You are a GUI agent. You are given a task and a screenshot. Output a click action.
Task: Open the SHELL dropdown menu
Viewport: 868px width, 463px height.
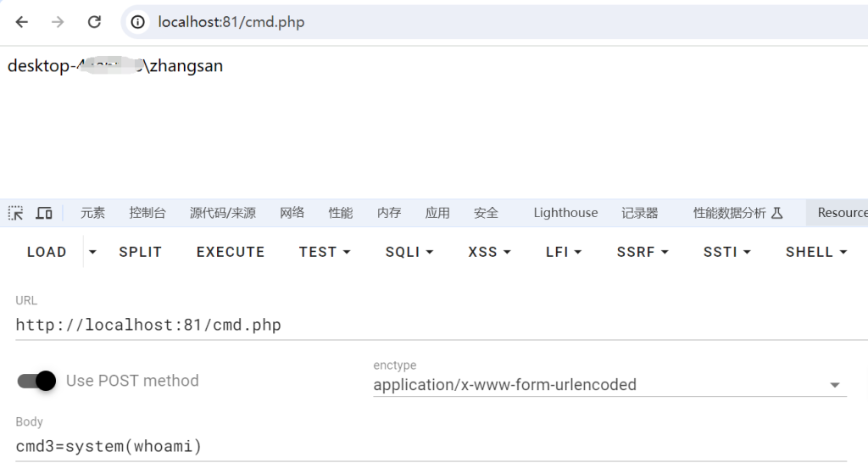(816, 252)
